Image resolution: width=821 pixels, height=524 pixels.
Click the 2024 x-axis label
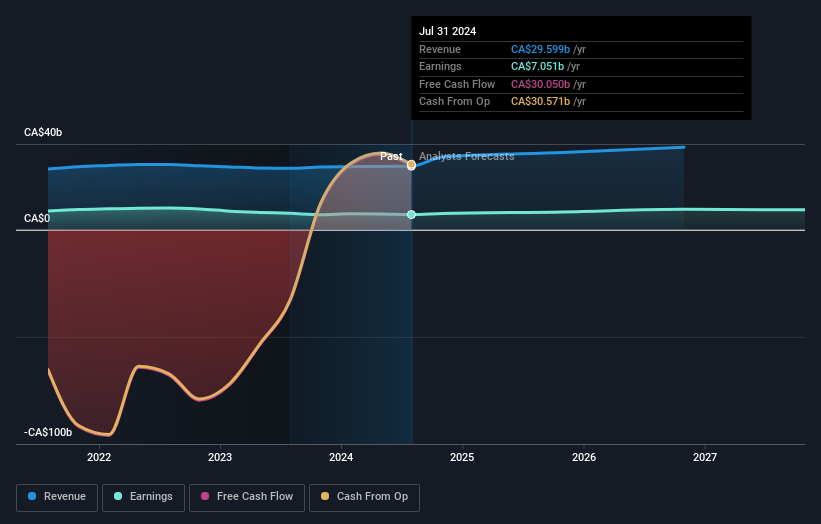click(341, 458)
